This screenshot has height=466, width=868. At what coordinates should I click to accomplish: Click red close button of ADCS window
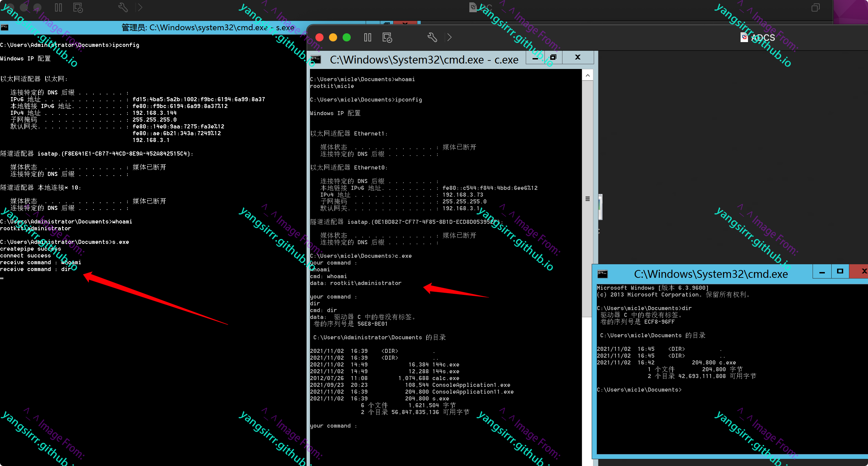(x=319, y=37)
